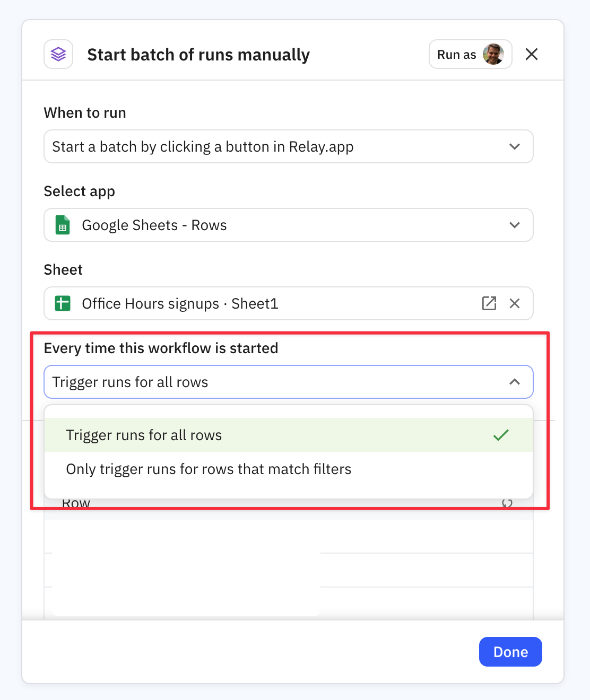Collapse the Trigger runs dropdown with the up chevron
590x700 pixels.
tap(514, 382)
